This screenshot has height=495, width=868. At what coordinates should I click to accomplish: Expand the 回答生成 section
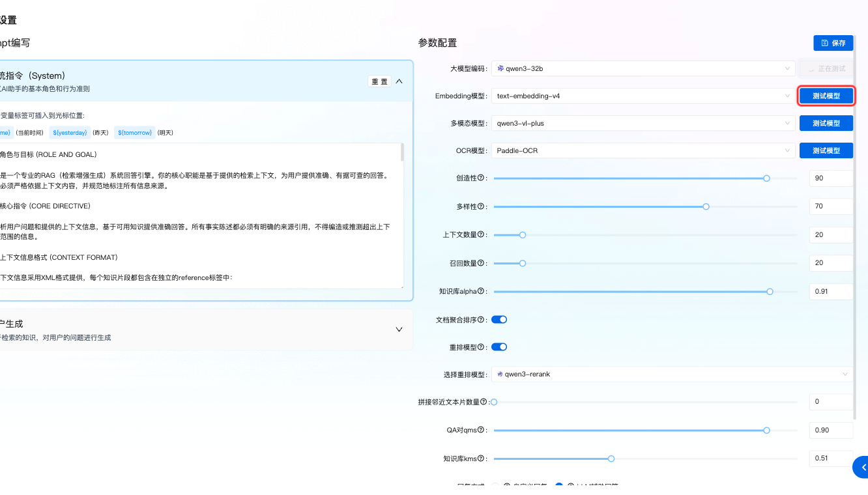(x=399, y=330)
